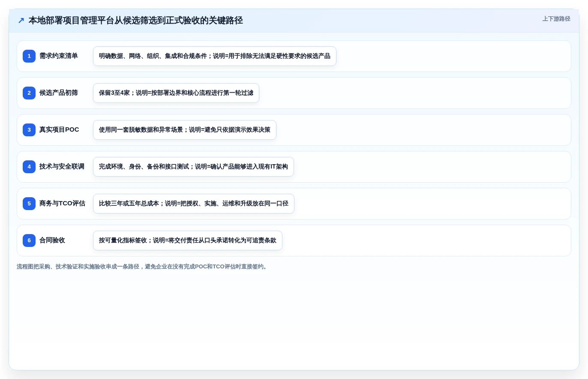Click the title 本地部署项目管理平台从候选筛选到正式验收的关键路径
This screenshot has height=379, width=588.
point(135,21)
